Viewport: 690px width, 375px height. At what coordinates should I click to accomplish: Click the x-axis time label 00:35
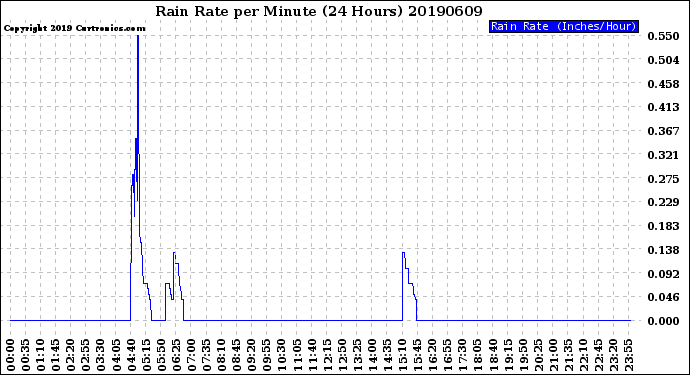click(x=26, y=355)
